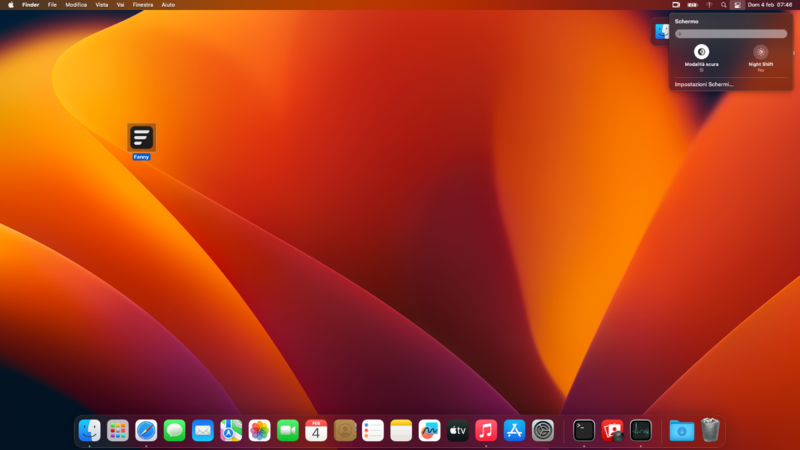Image resolution: width=800 pixels, height=450 pixels.
Task: Open Spotlight search from menu bar
Action: [723, 5]
